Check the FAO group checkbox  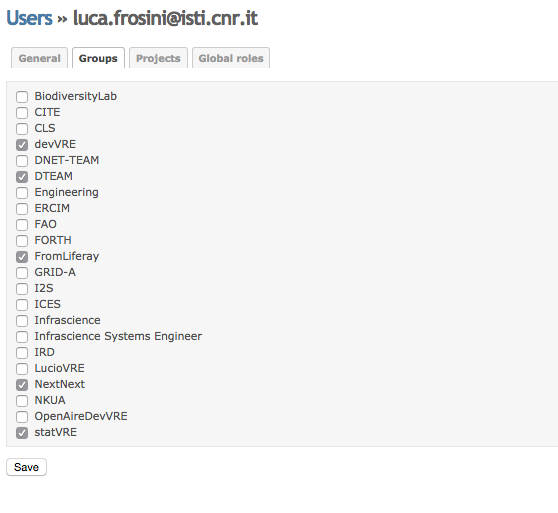tap(22, 224)
